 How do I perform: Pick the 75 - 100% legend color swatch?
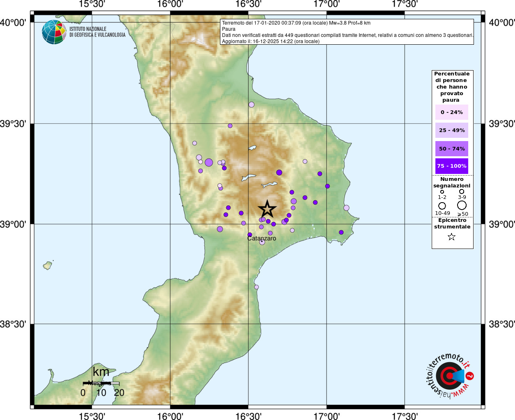(451, 166)
